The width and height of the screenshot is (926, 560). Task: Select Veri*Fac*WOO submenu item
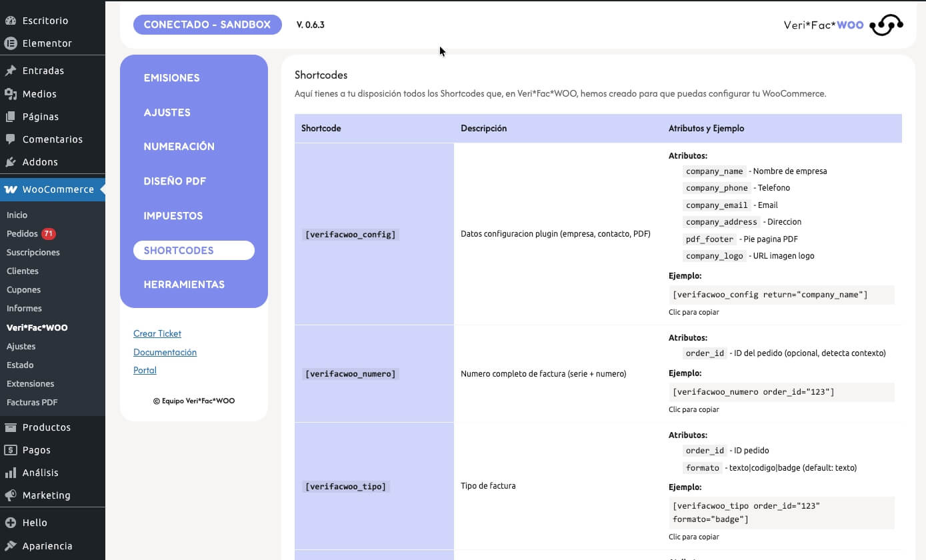click(x=37, y=328)
